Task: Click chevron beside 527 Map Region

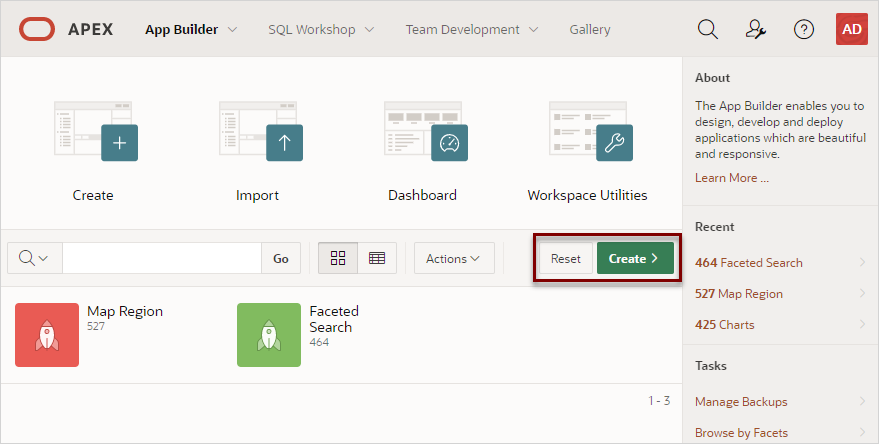Action: [x=862, y=293]
